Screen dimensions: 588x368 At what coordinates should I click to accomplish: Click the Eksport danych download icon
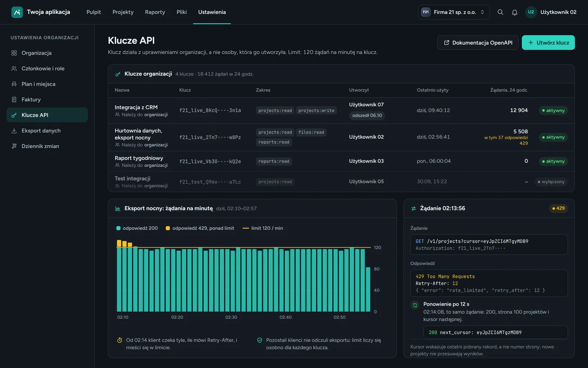(14, 131)
